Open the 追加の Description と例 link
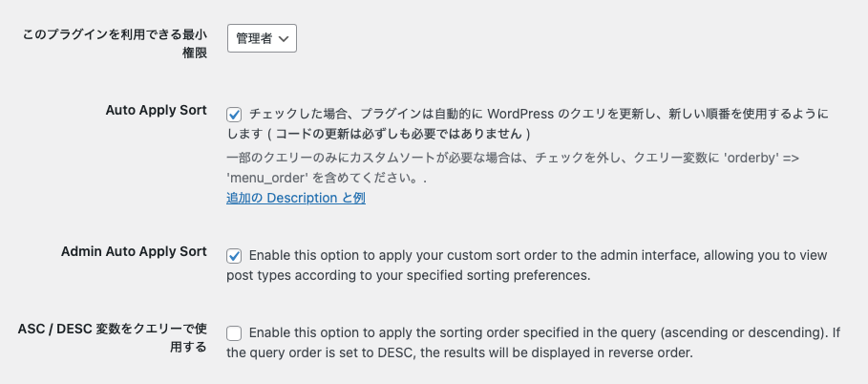Screen dimensions: 868x384 pos(295,198)
